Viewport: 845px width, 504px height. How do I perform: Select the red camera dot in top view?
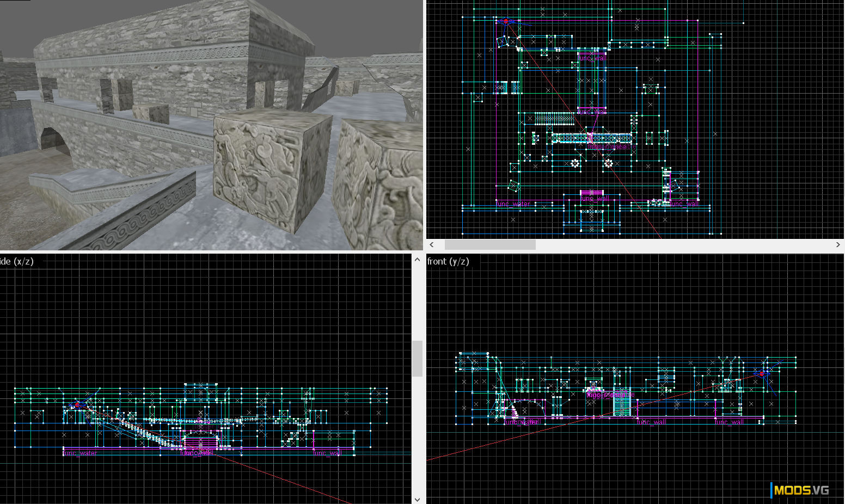tap(506, 22)
